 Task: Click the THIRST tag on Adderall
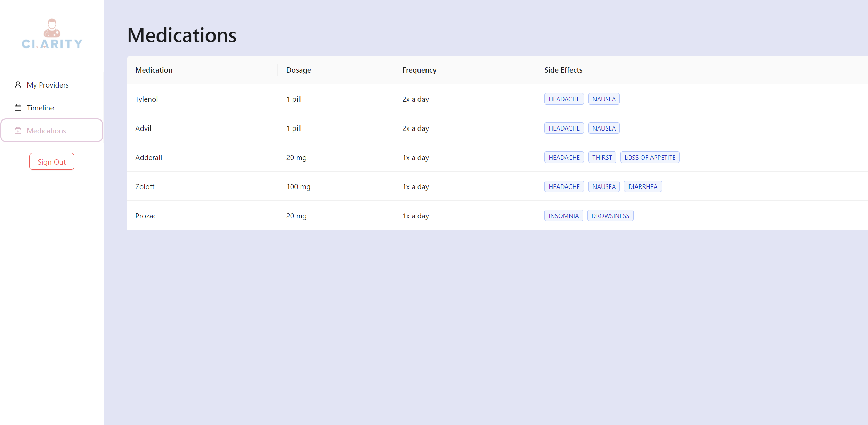(x=602, y=158)
